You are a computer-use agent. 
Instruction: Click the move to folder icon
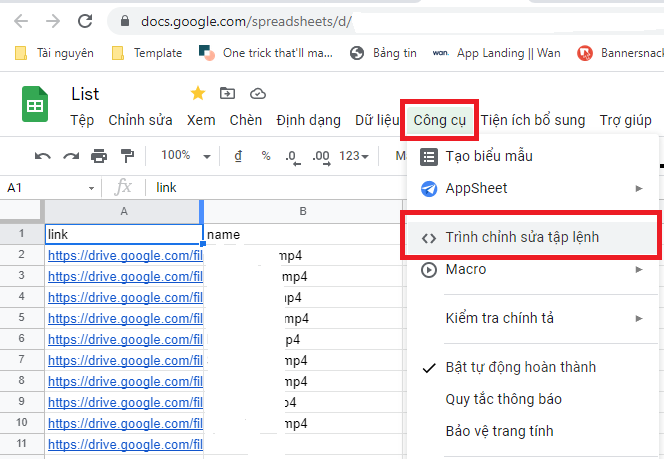227,93
